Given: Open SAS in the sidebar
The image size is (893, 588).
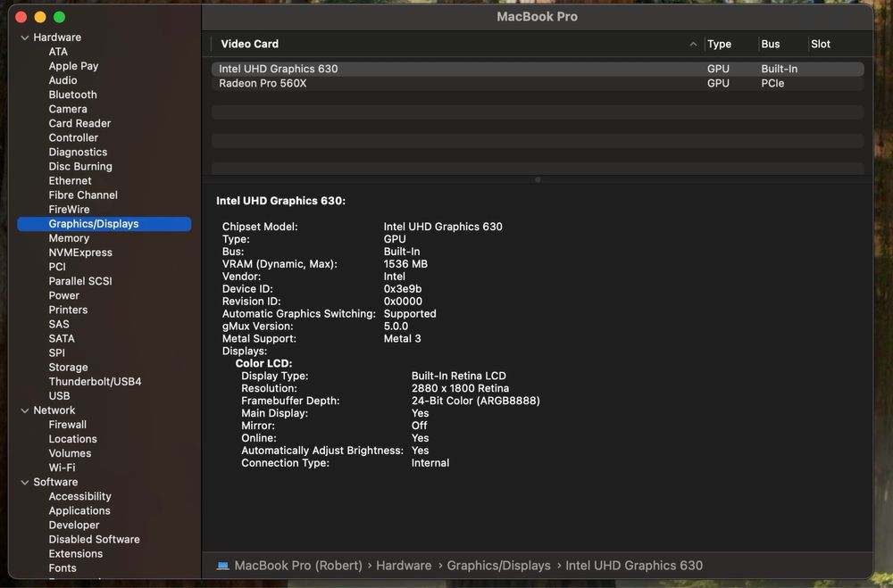Looking at the screenshot, I should click(x=59, y=324).
